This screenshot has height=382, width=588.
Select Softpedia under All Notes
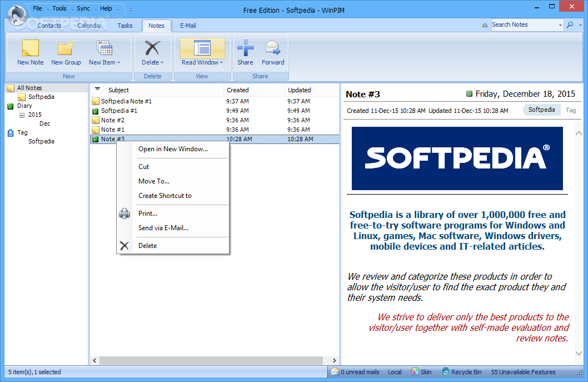tap(41, 97)
